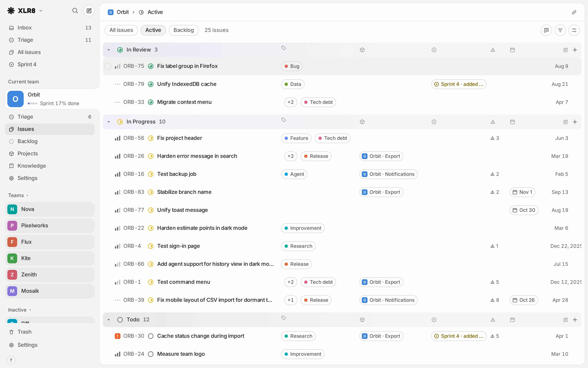Collapse the Todo group
Viewport: 588px width, 368px height.
(109, 320)
